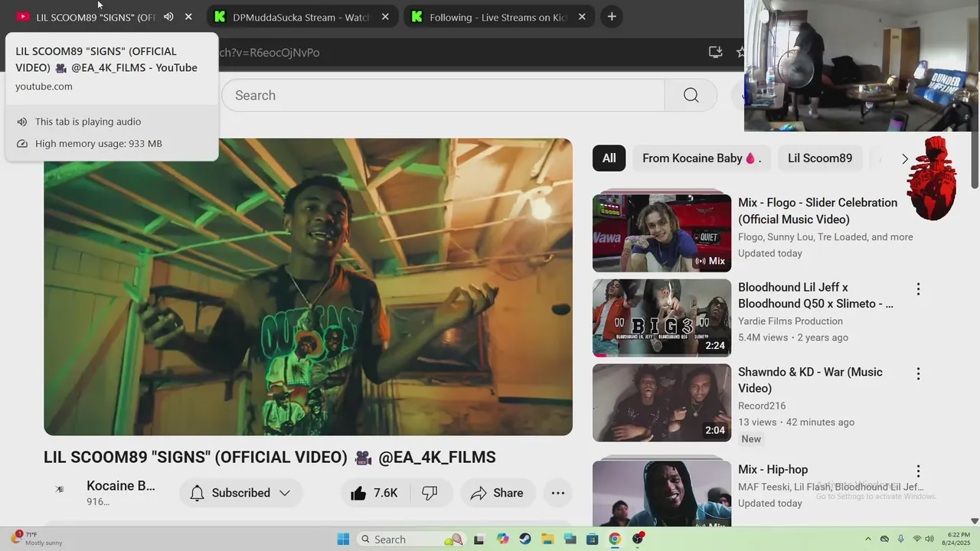Click the webcam overlay showing the living room
Viewport: 980px width, 551px height.
pyautogui.click(x=862, y=66)
